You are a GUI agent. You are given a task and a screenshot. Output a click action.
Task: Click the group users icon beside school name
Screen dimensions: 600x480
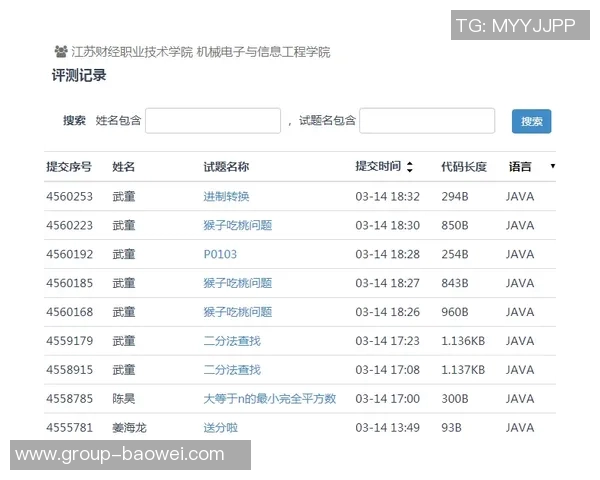(x=61, y=52)
